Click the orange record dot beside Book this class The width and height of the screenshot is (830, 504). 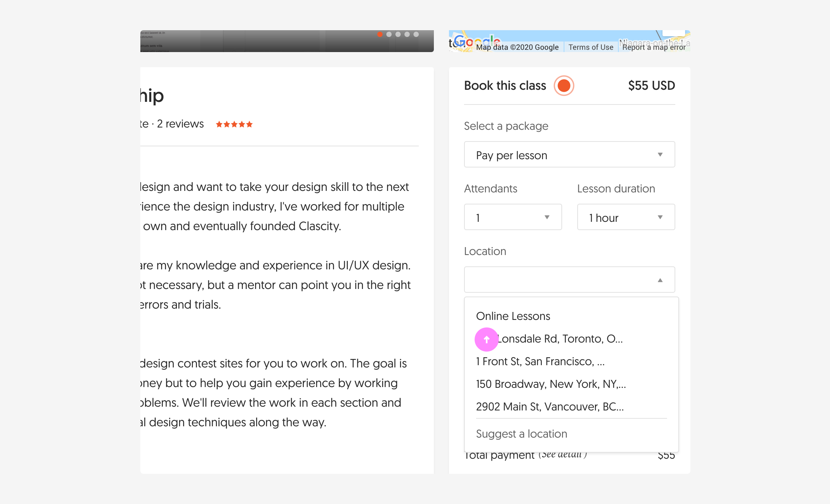[564, 86]
